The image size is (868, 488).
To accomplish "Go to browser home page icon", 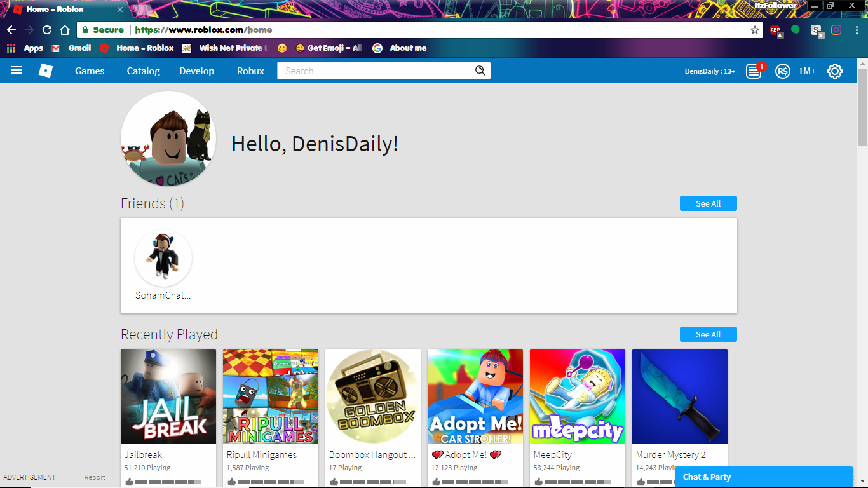I will [x=65, y=30].
